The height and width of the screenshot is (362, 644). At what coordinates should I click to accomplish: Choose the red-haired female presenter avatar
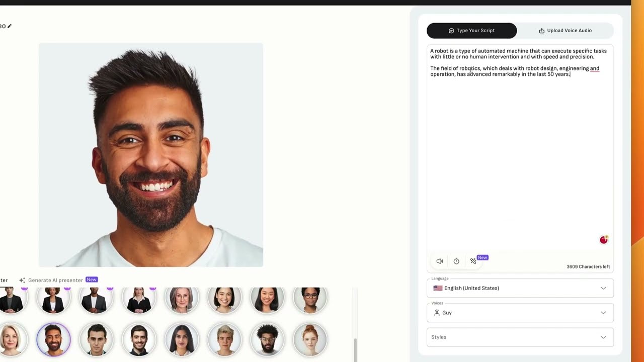[310, 339]
